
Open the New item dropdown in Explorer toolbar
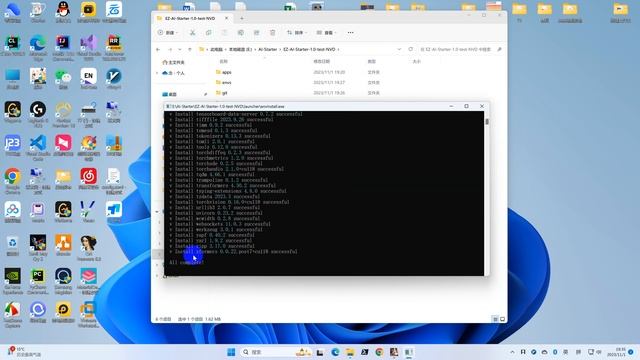168,33
